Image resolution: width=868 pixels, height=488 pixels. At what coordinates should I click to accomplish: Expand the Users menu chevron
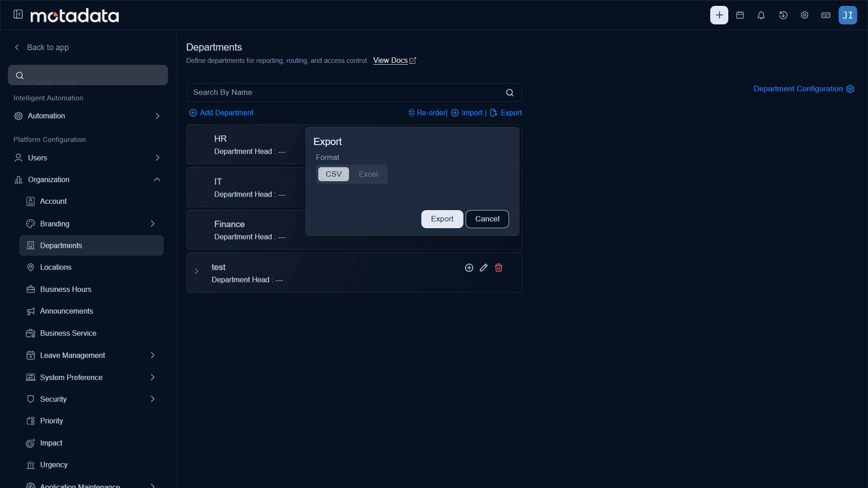[x=157, y=158]
